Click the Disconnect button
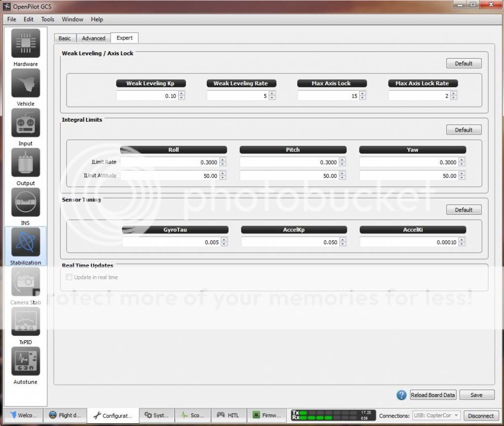The height and width of the screenshot is (426, 504). pyautogui.click(x=481, y=415)
